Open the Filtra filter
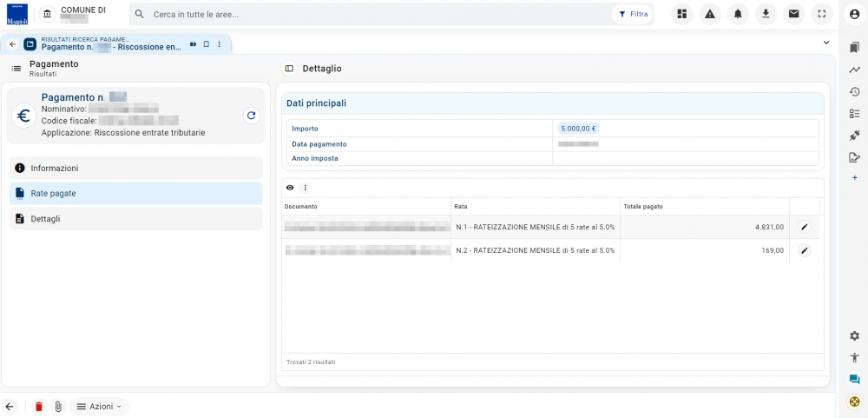The width and height of the screenshot is (868, 418). [x=633, y=15]
